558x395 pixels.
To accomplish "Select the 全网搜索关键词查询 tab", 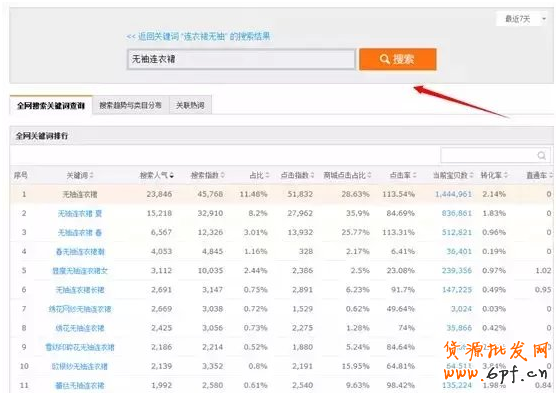I will coord(51,106).
